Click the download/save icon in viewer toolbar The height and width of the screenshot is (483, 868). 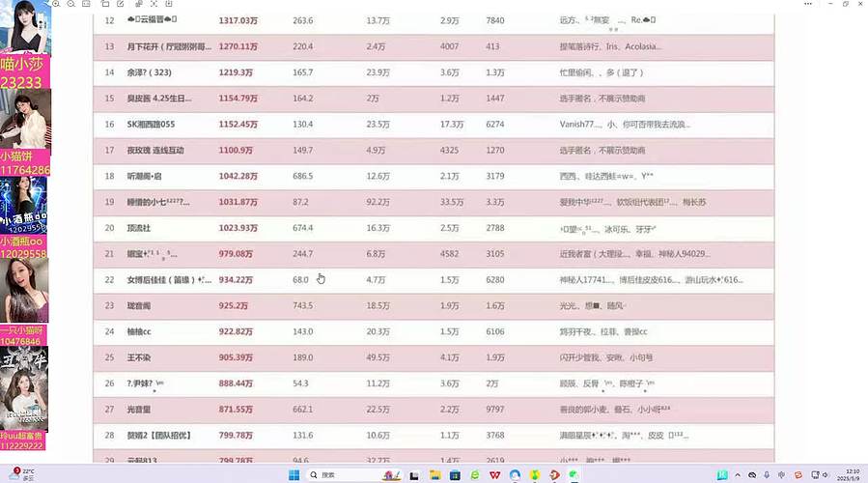click(169, 3)
